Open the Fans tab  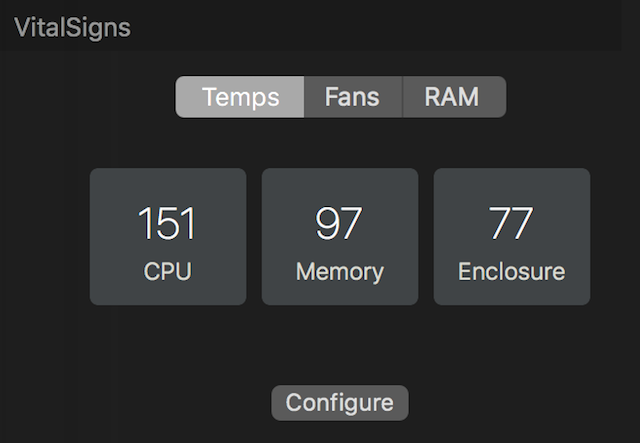[x=353, y=97]
